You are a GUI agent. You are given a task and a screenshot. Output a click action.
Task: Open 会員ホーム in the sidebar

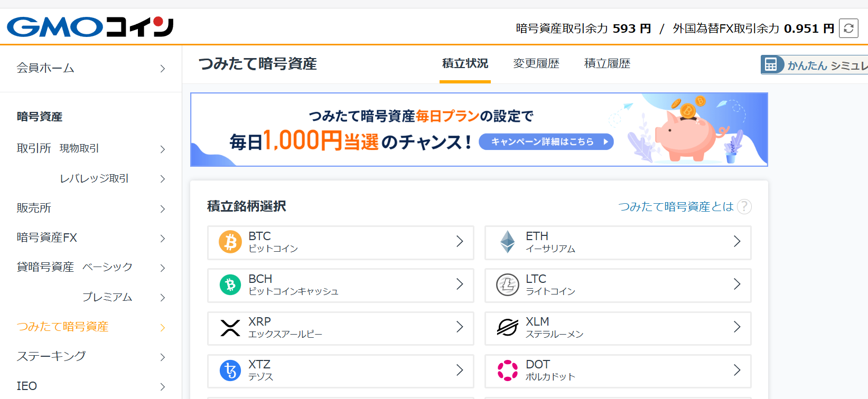click(x=45, y=68)
